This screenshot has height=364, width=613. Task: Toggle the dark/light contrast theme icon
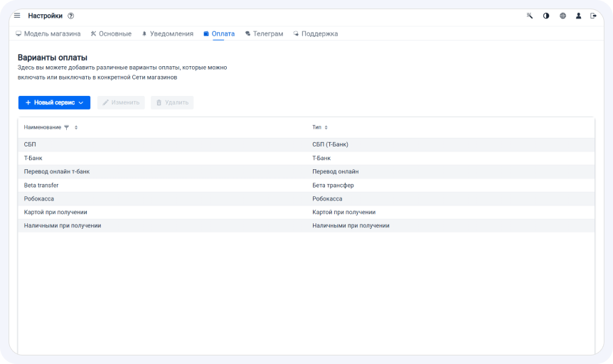[x=546, y=16]
